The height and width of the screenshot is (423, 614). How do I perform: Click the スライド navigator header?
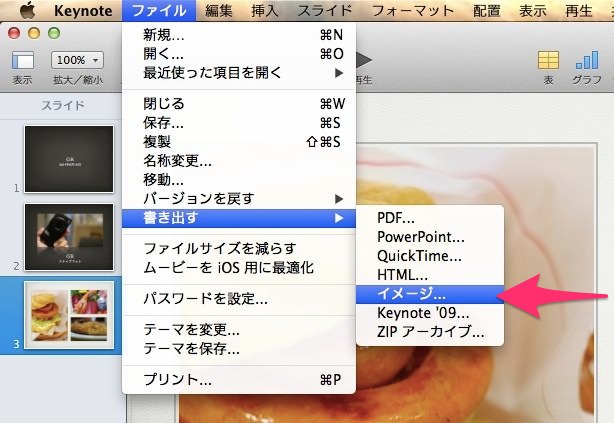pyautogui.click(x=63, y=105)
